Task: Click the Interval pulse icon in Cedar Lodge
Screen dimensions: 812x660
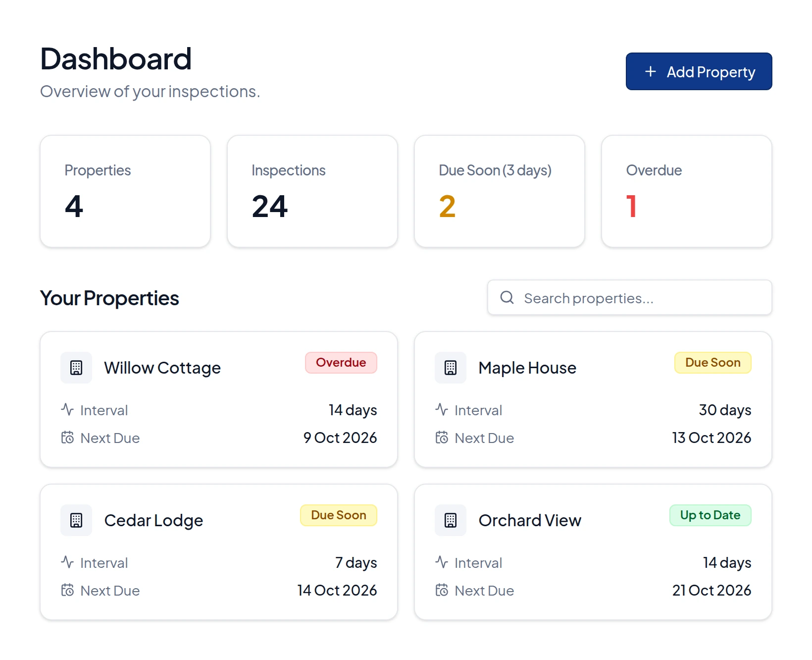Action: coord(67,562)
